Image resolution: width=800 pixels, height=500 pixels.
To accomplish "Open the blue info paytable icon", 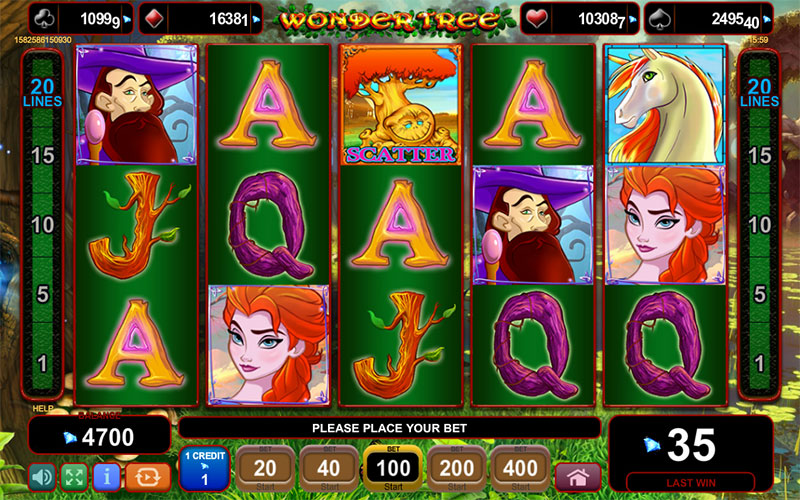I will [x=107, y=477].
